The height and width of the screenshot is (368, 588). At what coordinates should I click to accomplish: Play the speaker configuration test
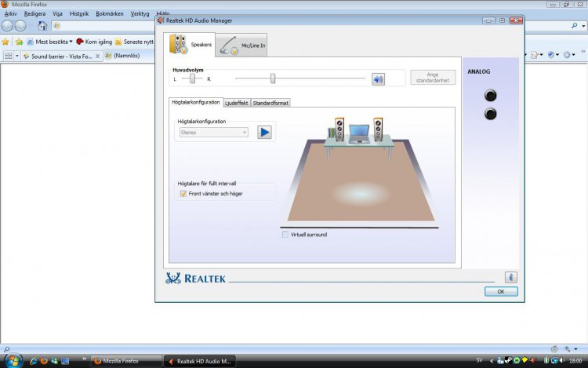tap(264, 132)
